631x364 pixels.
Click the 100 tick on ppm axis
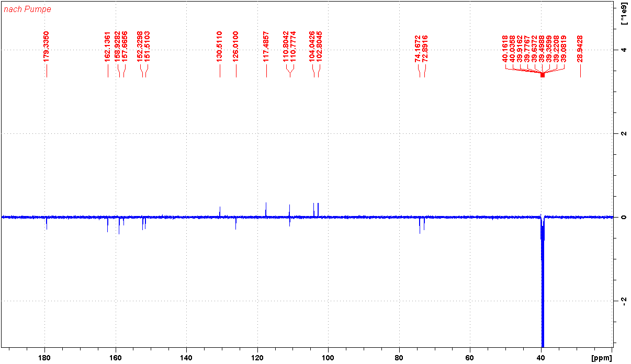point(328,358)
